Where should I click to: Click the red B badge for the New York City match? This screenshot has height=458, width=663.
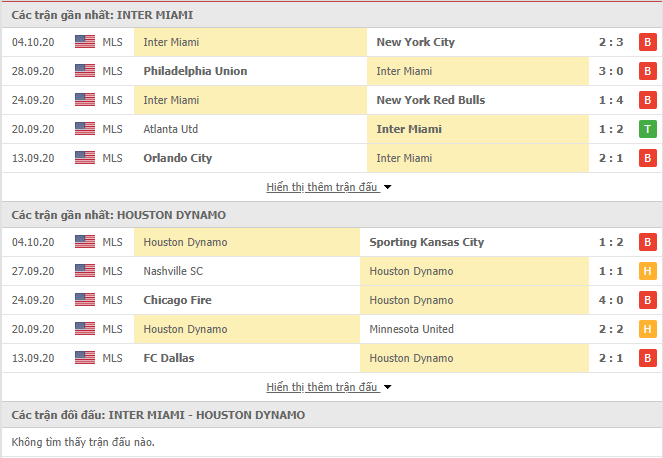[647, 42]
